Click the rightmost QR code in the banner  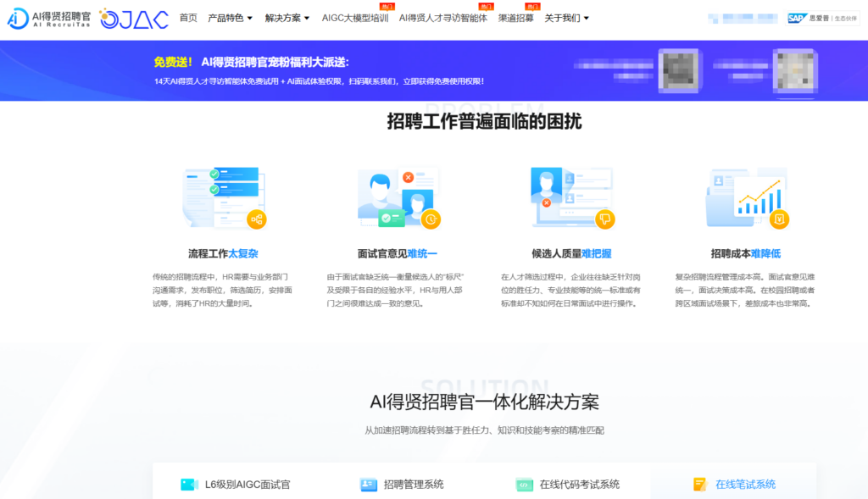tap(793, 71)
